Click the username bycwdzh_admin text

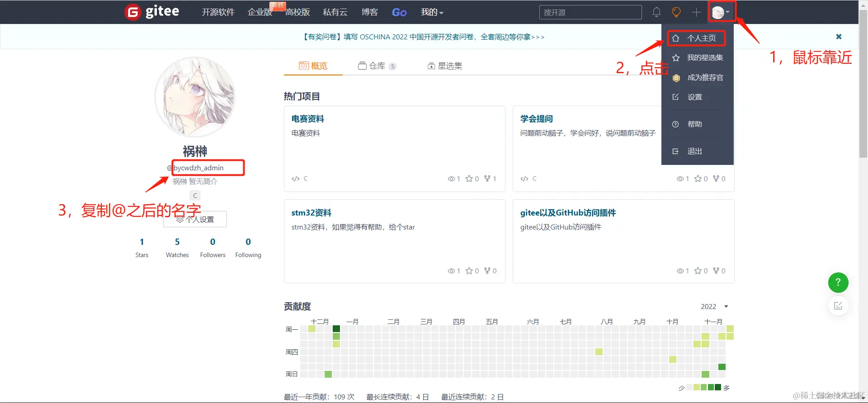pos(198,168)
